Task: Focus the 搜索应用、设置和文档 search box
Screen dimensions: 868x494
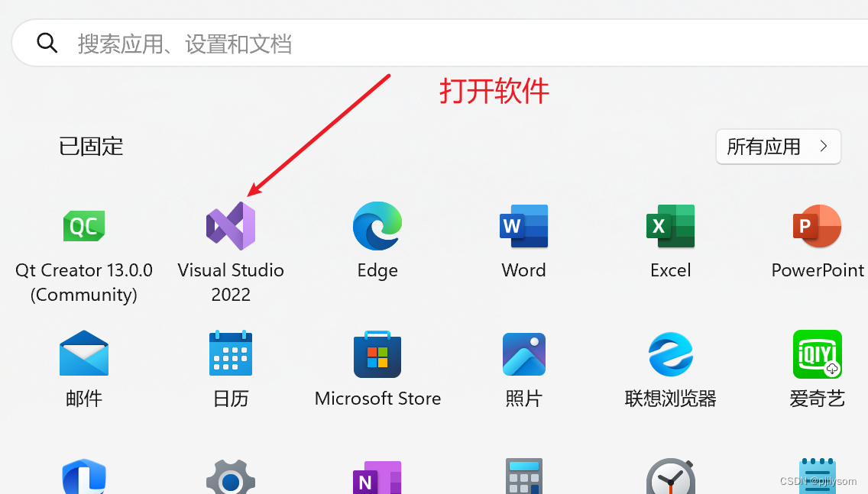Action: [440, 44]
